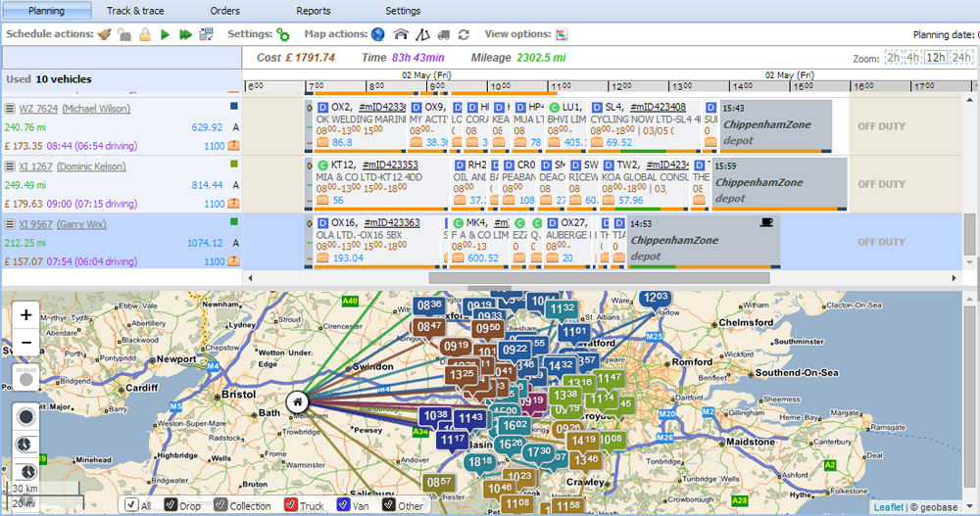Open the menu icon for vehicle XI 1267

coord(10,166)
